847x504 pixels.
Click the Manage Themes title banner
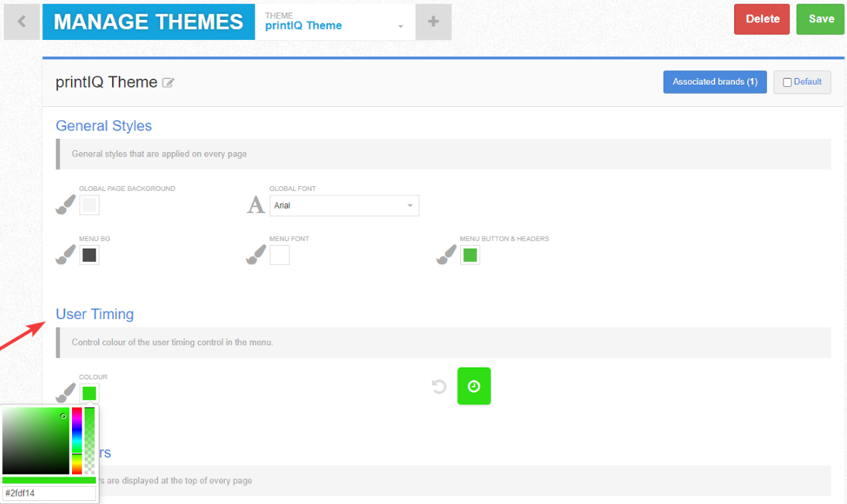pyautogui.click(x=149, y=22)
